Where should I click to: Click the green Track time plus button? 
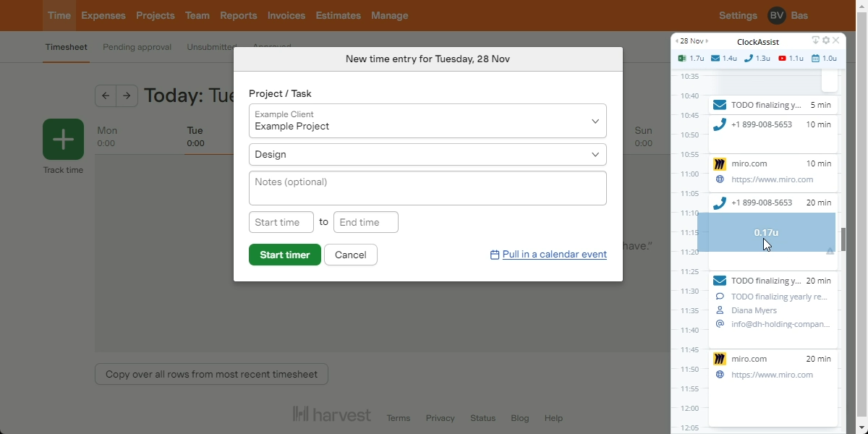(63, 139)
